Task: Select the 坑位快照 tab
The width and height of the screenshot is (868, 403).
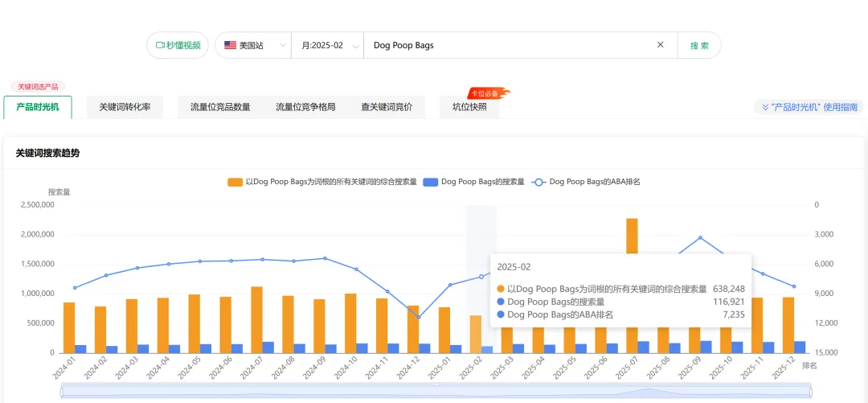Action: [x=469, y=107]
